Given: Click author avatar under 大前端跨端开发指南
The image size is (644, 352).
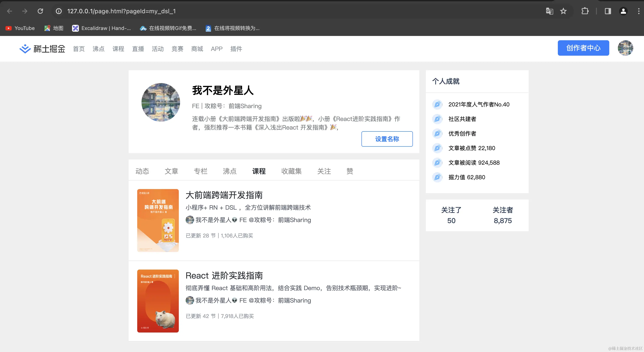Looking at the screenshot, I should click(x=190, y=220).
